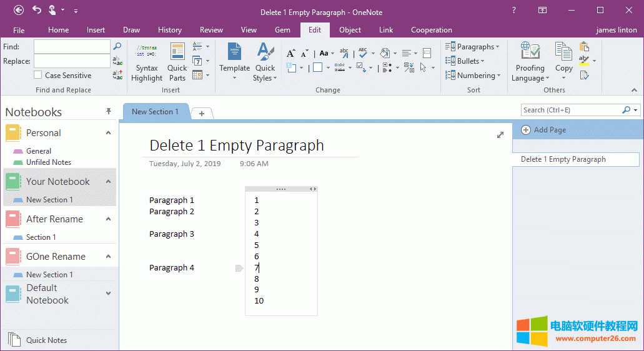644x351 pixels.
Task: Open the File menu
Action: tap(19, 30)
